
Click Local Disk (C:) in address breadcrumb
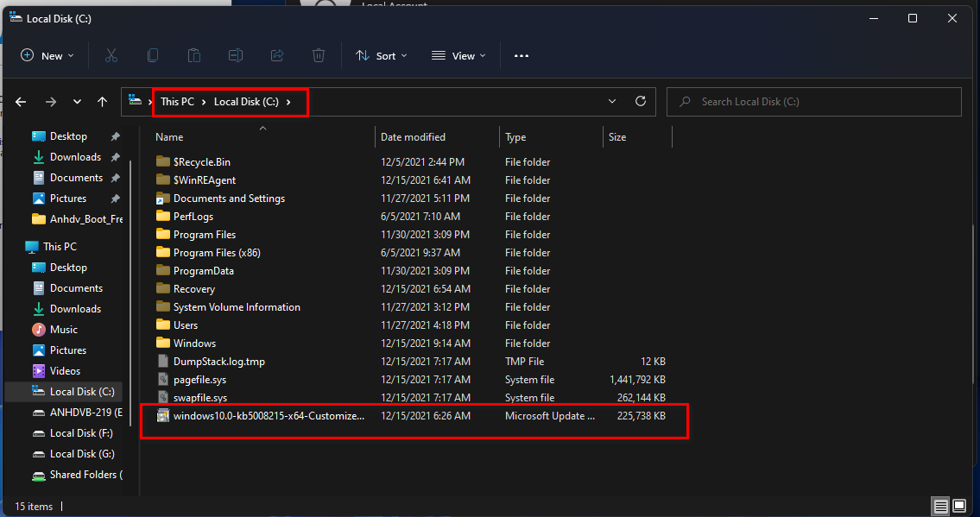click(246, 101)
